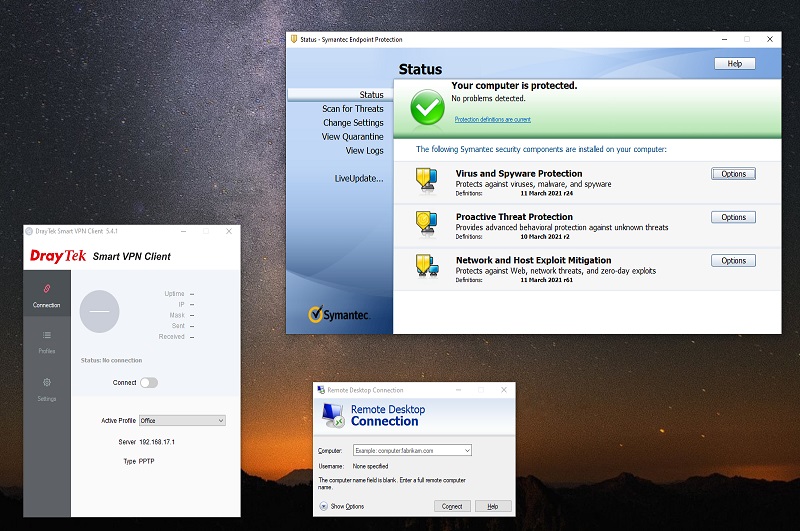The image size is (800, 531).
Task: Click the 'PPTP' type value in DrayTek
Action: (146, 461)
